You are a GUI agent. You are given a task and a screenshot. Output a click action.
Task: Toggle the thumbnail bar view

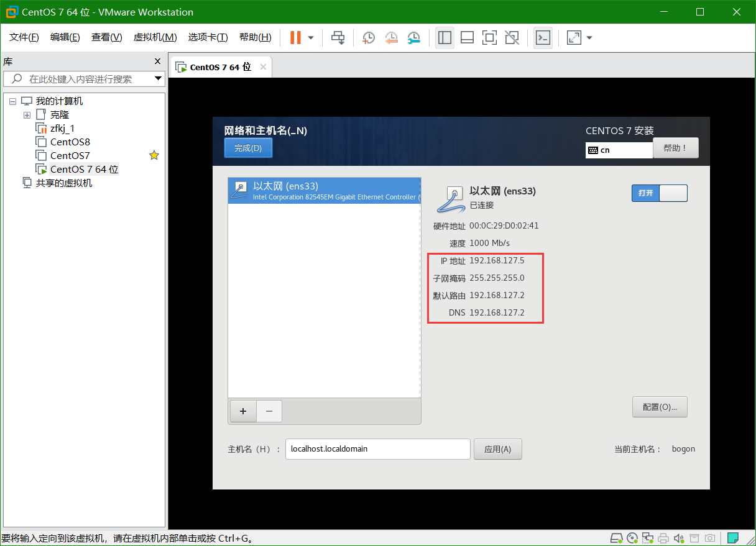pos(467,37)
